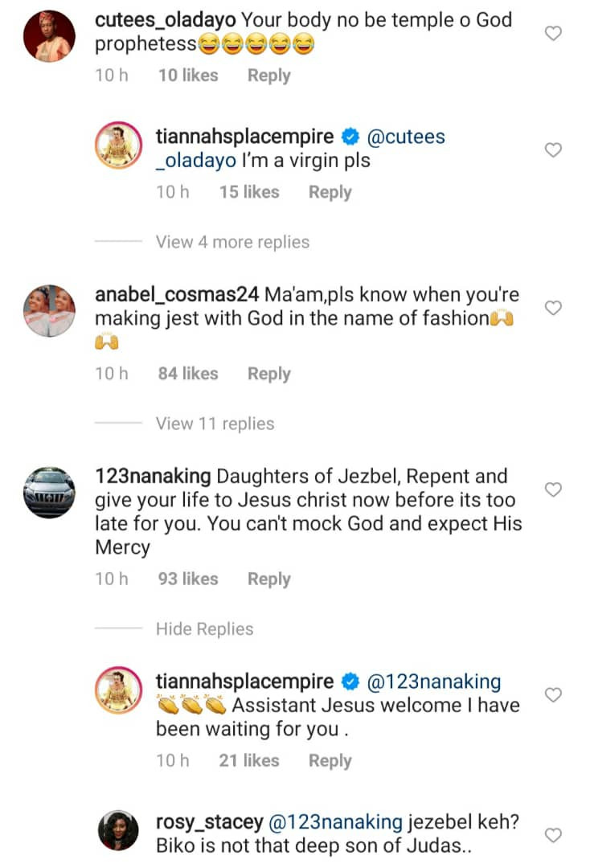Screen dimensions: 594x868
Task: View the 93 likes on 123nanaking's comment
Action: tap(188, 579)
